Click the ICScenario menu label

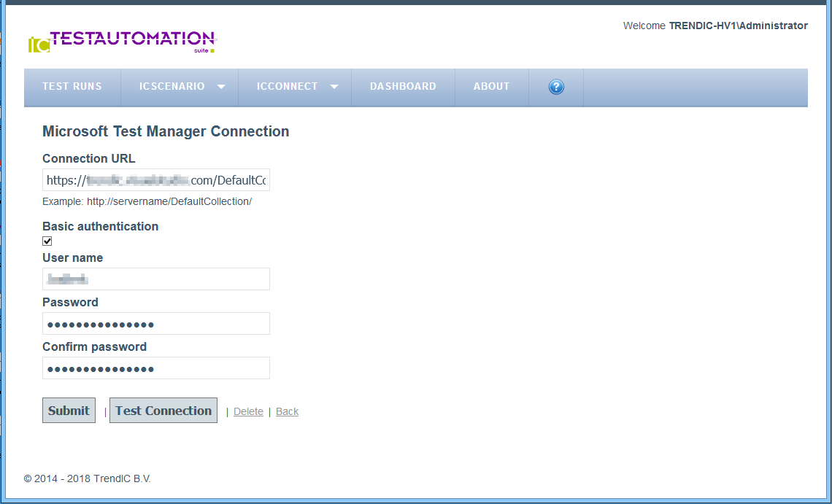point(172,86)
